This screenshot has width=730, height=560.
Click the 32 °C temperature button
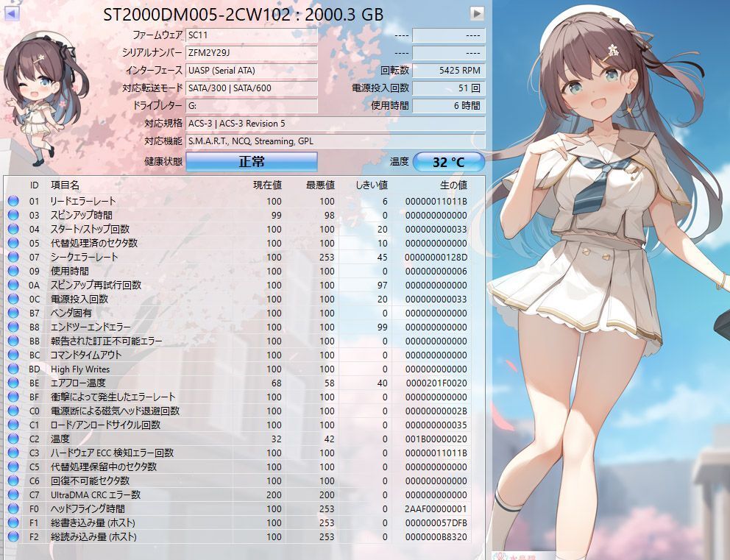coord(449,162)
